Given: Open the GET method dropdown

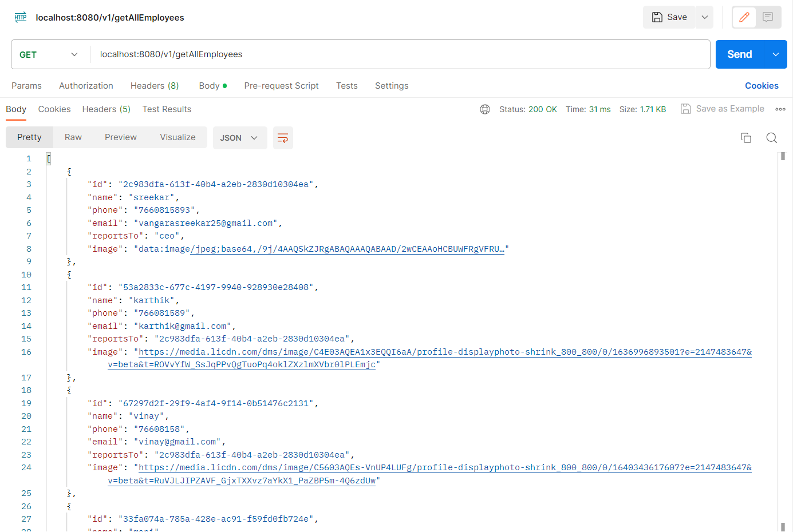Looking at the screenshot, I should tap(50, 54).
